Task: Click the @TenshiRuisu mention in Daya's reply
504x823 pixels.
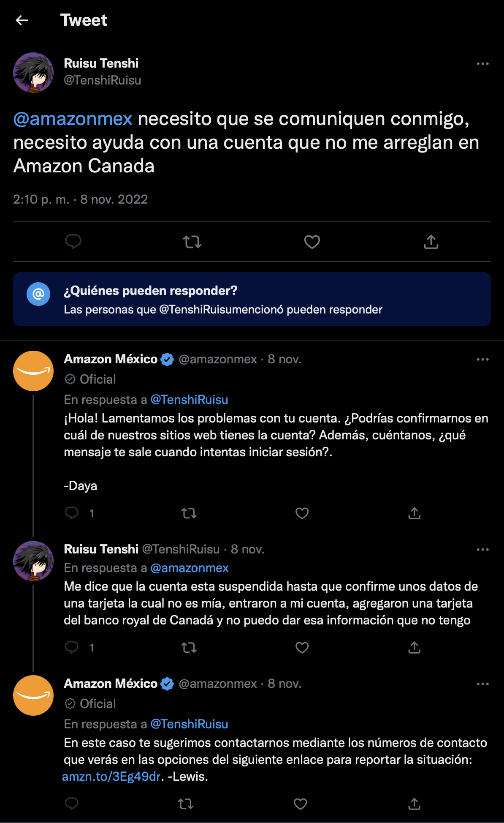Action: point(190,399)
